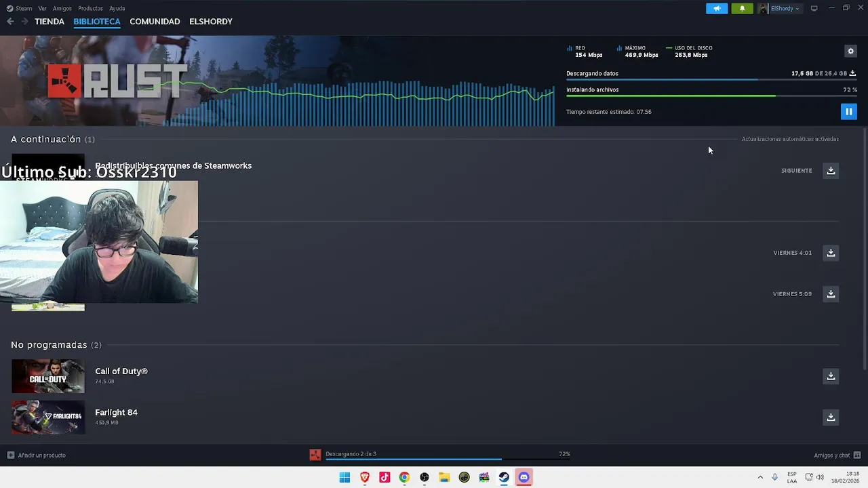
Task: Click the VIERNES 4:01 schedule text
Action: (792, 253)
